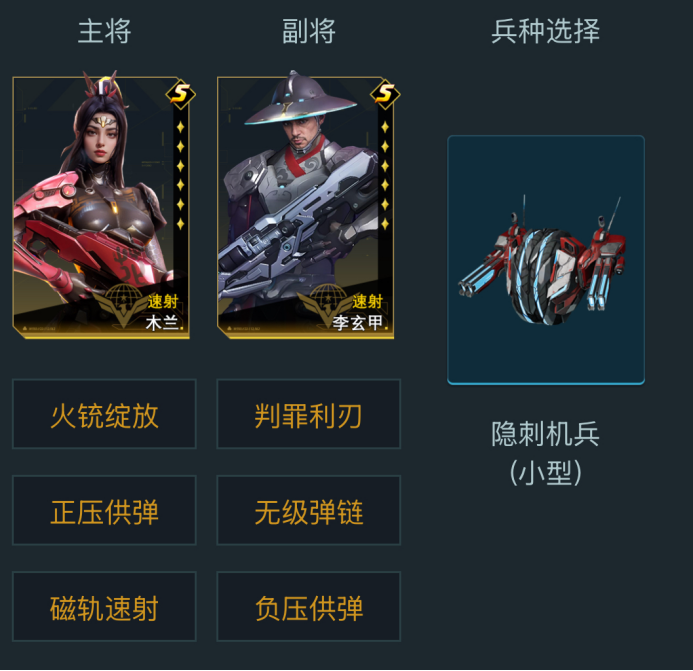Select the 隐刺机兵 troop unit image
693x671 pixels.
click(546, 260)
